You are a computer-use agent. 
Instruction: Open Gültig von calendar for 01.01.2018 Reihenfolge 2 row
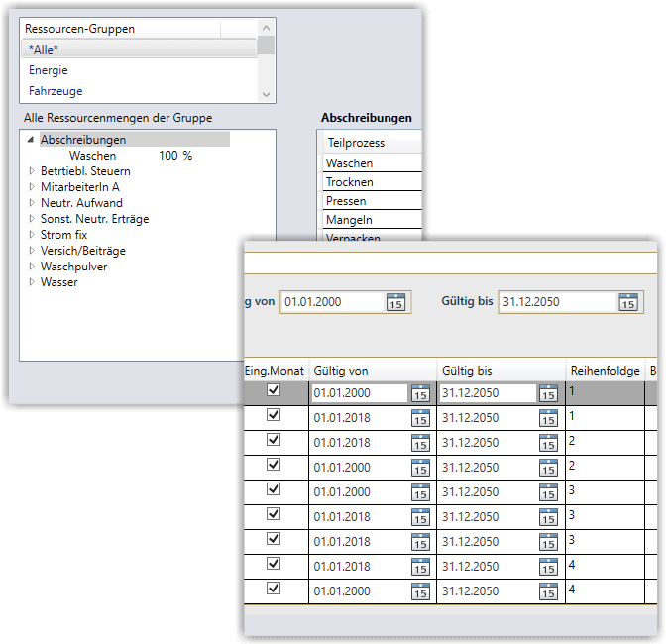click(420, 443)
